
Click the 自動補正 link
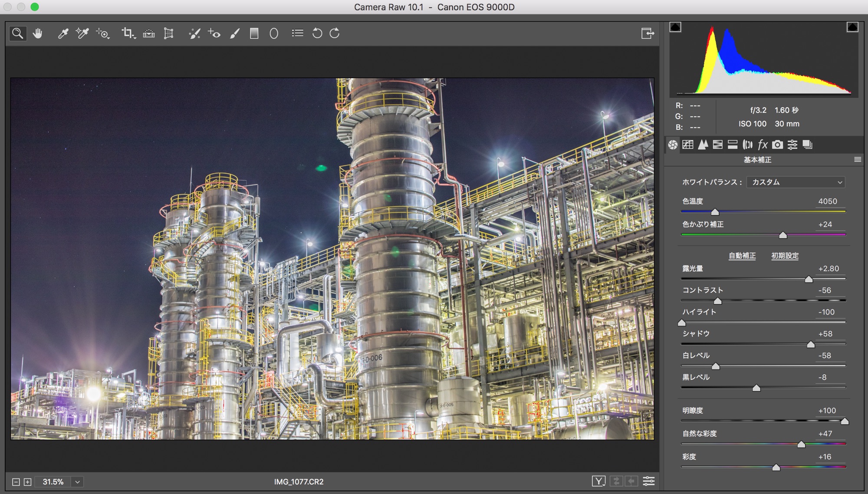(742, 256)
